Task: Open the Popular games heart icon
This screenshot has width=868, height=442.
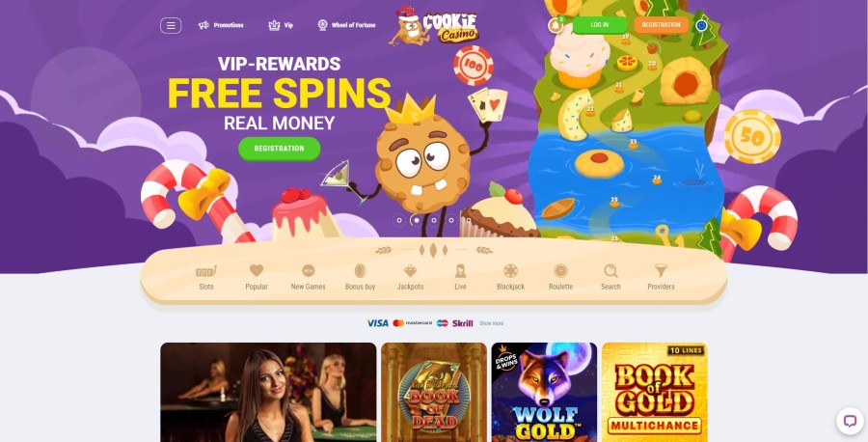Action: (257, 271)
